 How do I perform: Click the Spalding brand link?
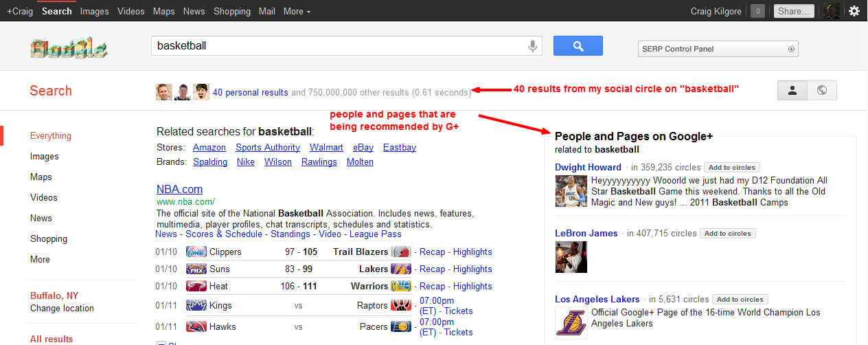[x=210, y=162]
